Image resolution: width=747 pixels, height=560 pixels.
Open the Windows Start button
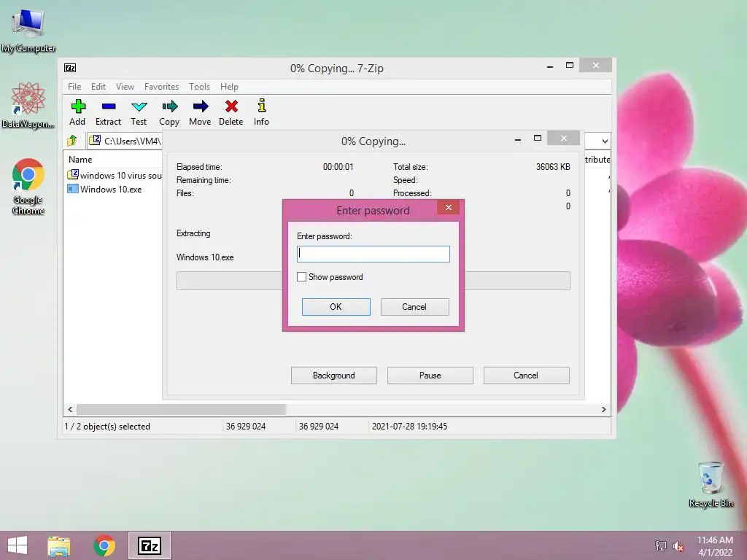(18, 545)
